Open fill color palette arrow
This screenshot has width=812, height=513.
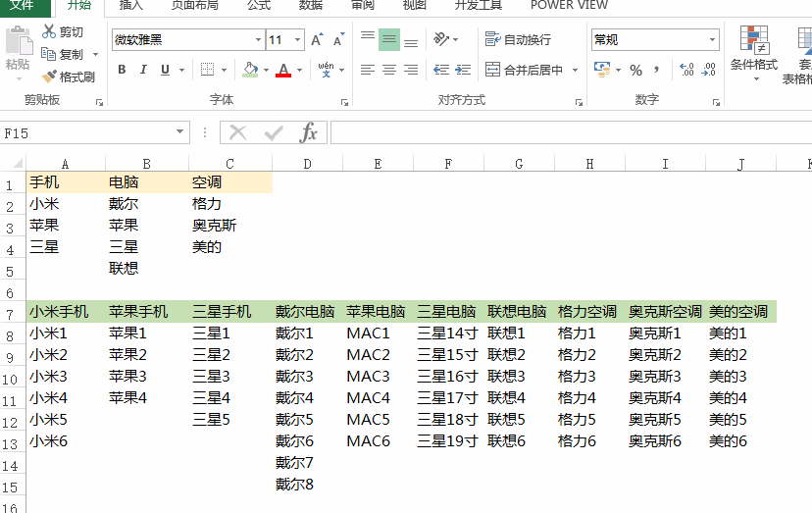(266, 70)
